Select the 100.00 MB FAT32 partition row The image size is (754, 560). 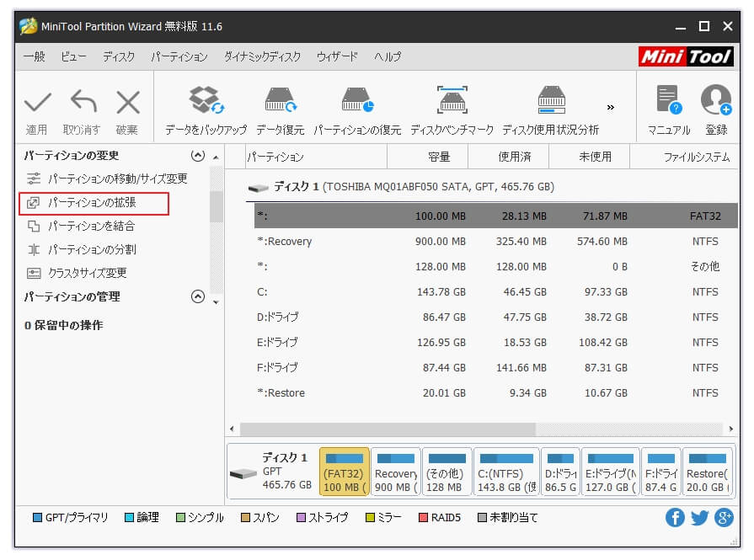pos(495,216)
